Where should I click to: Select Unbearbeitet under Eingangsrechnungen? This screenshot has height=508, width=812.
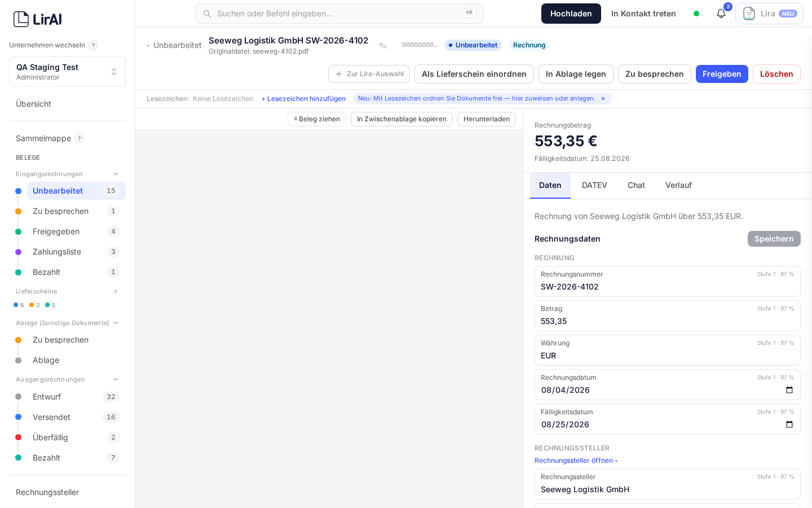(76, 191)
